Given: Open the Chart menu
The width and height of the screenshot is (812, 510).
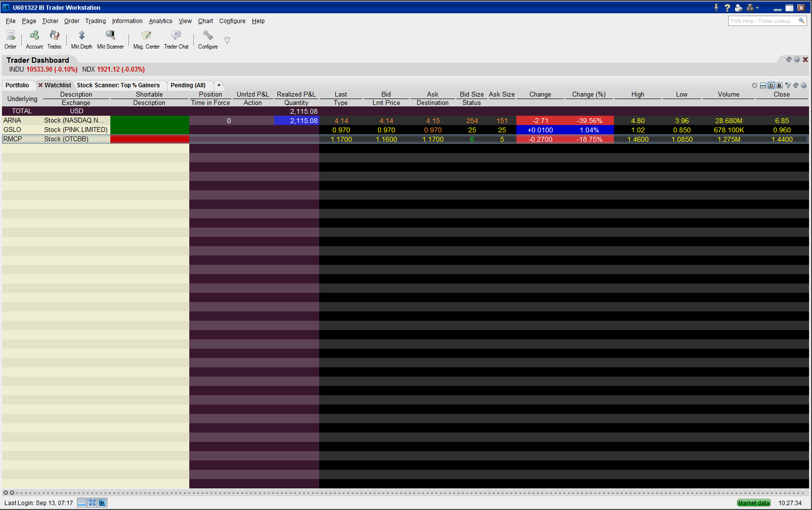Looking at the screenshot, I should pos(205,21).
